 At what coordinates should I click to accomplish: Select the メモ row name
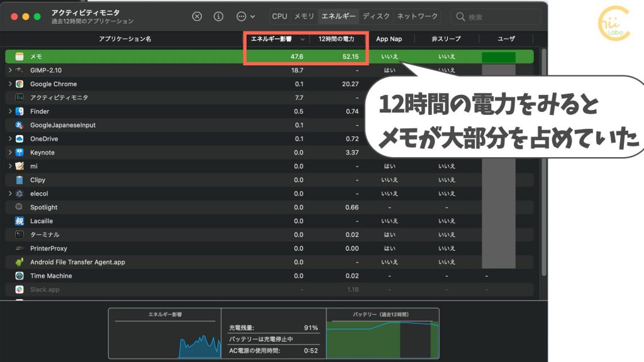(36, 57)
